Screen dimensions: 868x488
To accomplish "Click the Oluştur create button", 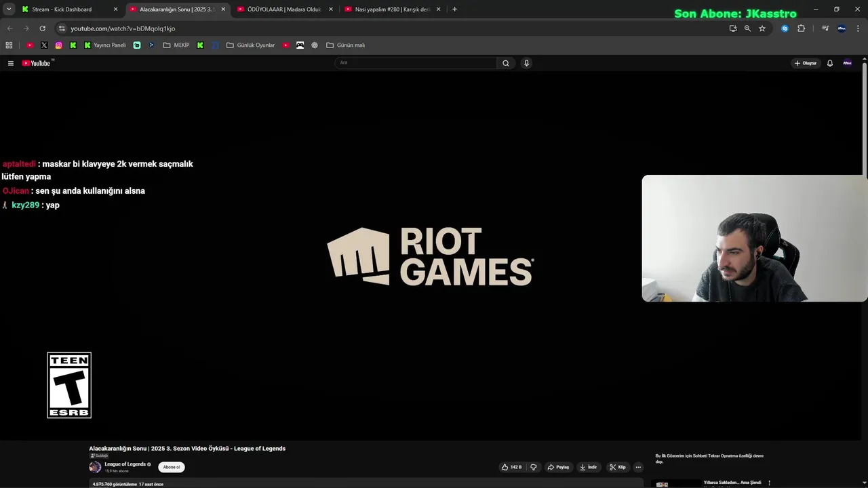I will coord(806,63).
